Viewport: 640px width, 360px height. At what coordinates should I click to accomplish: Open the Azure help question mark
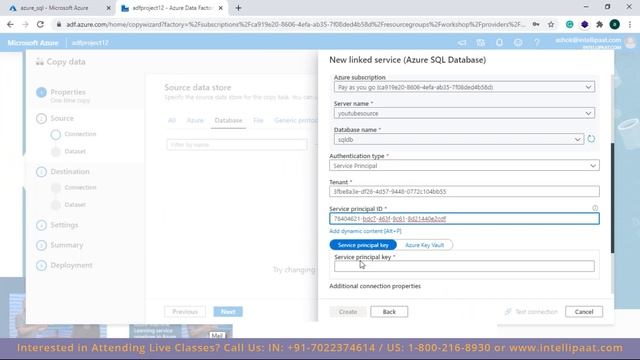tap(537, 42)
